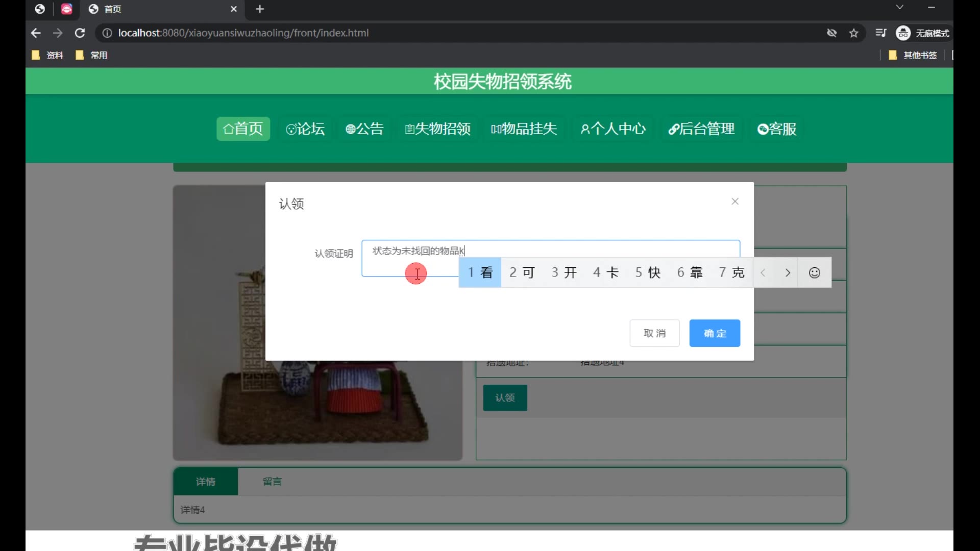
Task: Open the emoji panel in IME bar
Action: click(x=815, y=273)
